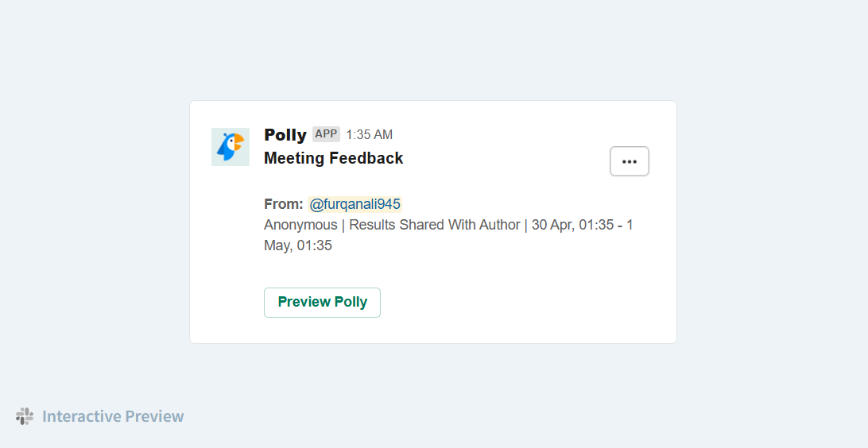The height and width of the screenshot is (448, 868).
Task: Select the Meeting Feedback title
Action: (x=333, y=158)
